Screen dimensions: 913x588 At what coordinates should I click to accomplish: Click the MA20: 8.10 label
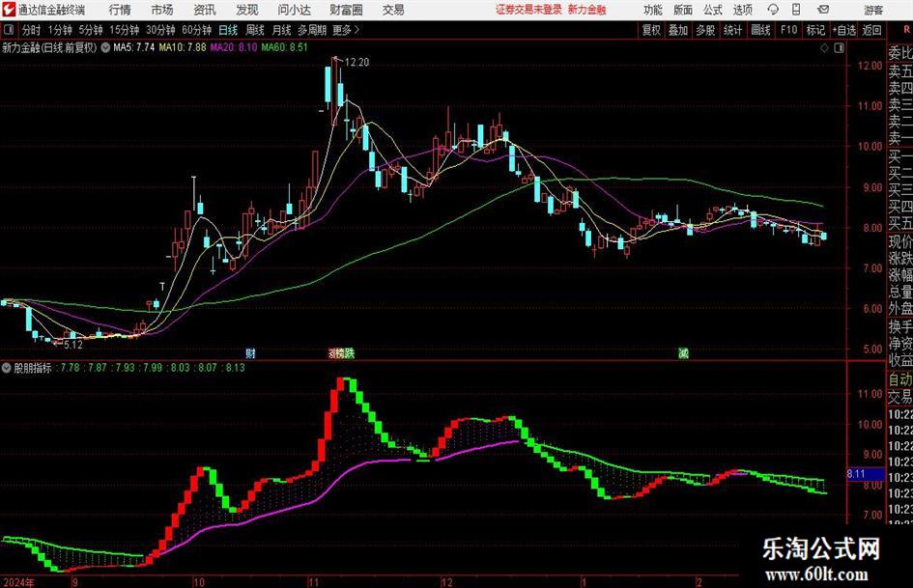[x=234, y=47]
